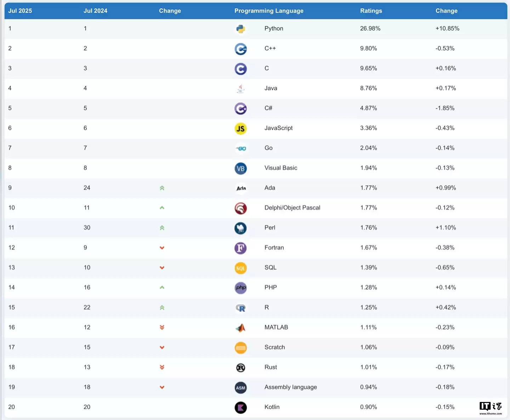Screen dimensions: 510x420
Task: Click MATLAB's double down arrow indicator
Action: click(x=162, y=328)
